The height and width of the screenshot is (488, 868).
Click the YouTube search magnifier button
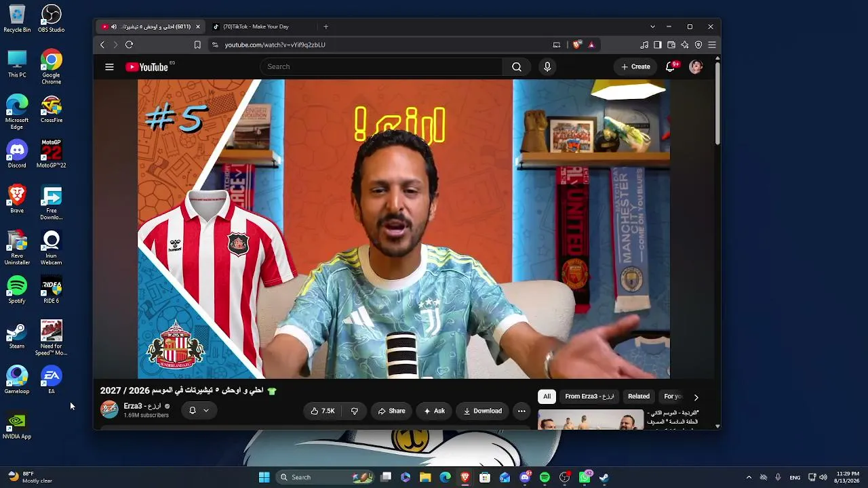[x=517, y=66]
